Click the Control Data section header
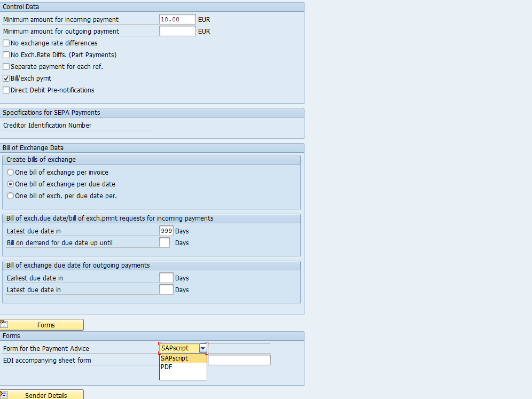Image resolution: width=532 pixels, height=399 pixels. click(x=152, y=7)
